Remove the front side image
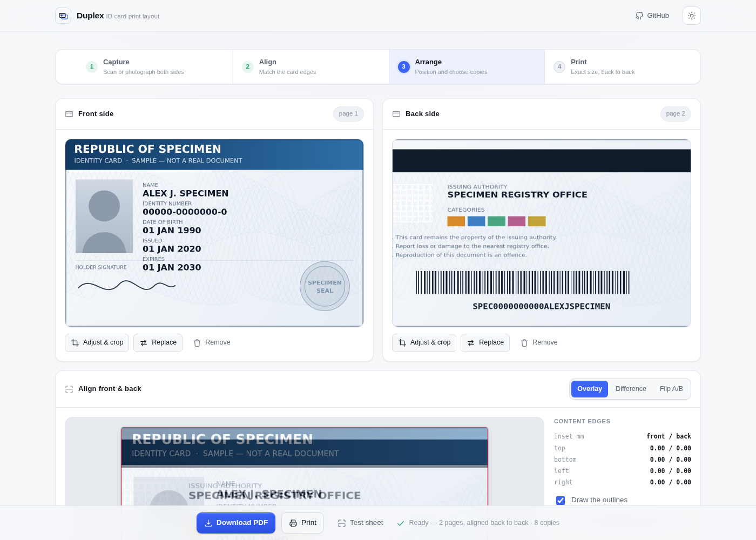The image size is (756, 540). pos(212,343)
